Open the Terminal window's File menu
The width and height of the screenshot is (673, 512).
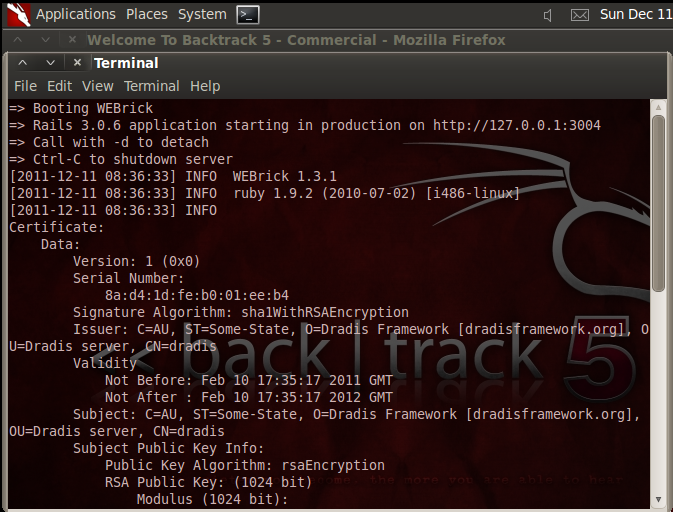click(25, 86)
